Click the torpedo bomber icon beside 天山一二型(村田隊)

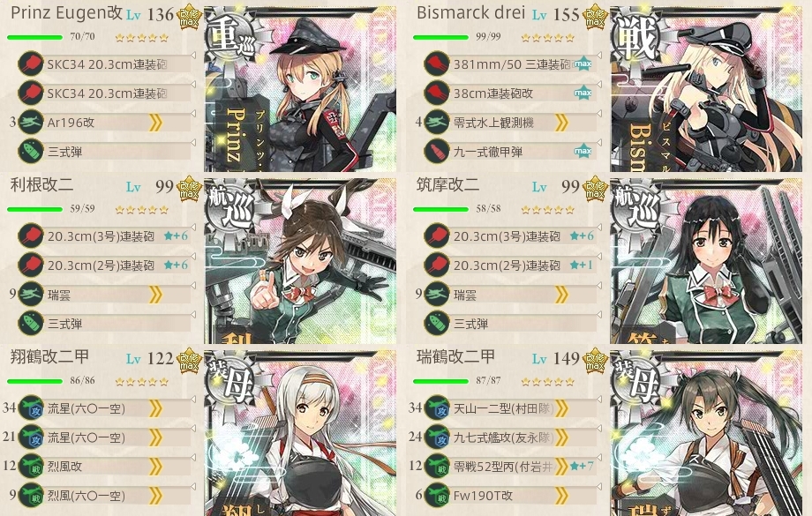[437, 408]
